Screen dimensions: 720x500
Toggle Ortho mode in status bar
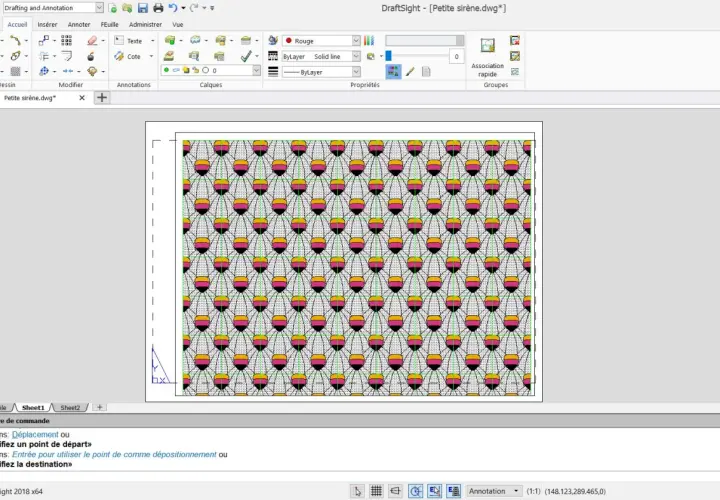(x=395, y=491)
